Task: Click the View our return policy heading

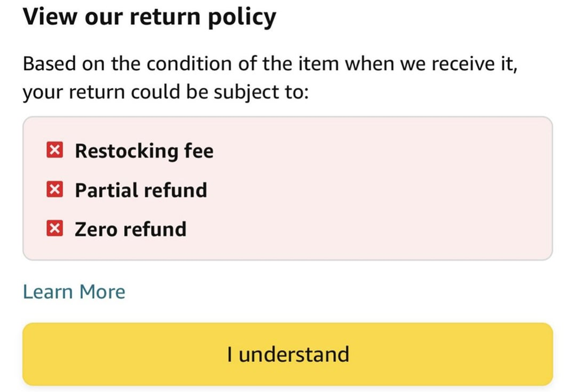Action: click(149, 16)
